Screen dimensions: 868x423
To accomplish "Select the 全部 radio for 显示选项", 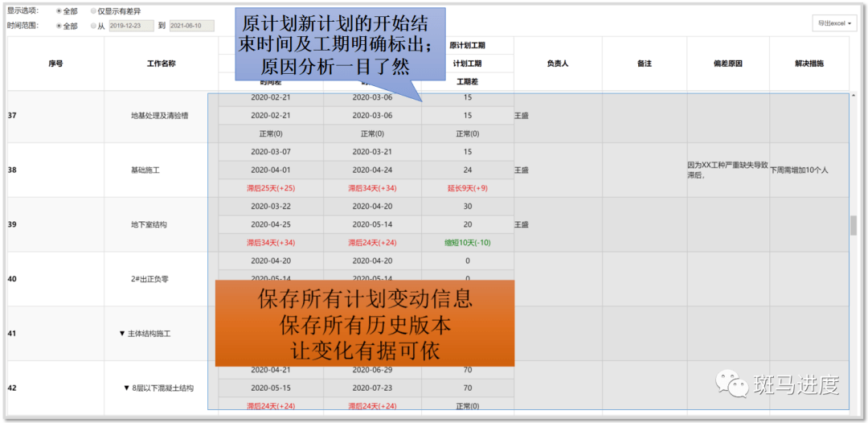I will click(59, 11).
